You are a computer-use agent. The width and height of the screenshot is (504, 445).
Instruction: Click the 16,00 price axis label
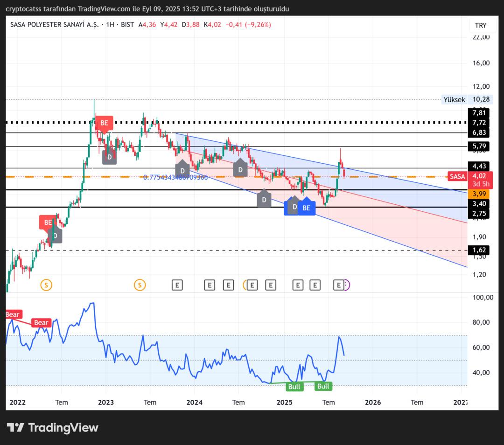(481, 63)
